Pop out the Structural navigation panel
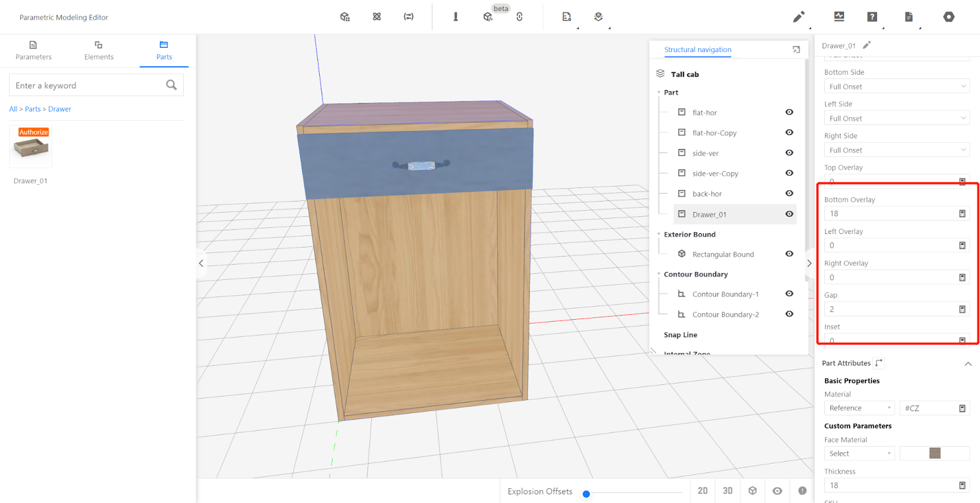 [796, 50]
